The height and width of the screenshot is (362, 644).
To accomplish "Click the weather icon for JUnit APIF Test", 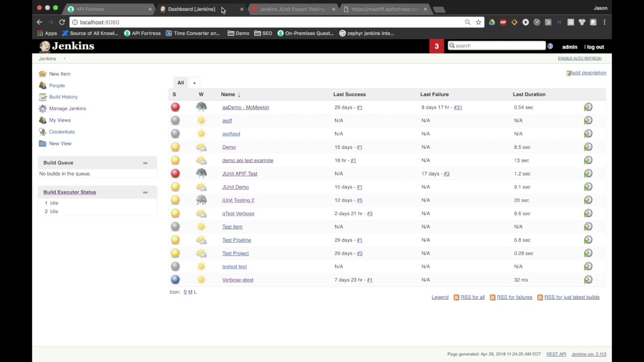I will (x=201, y=173).
